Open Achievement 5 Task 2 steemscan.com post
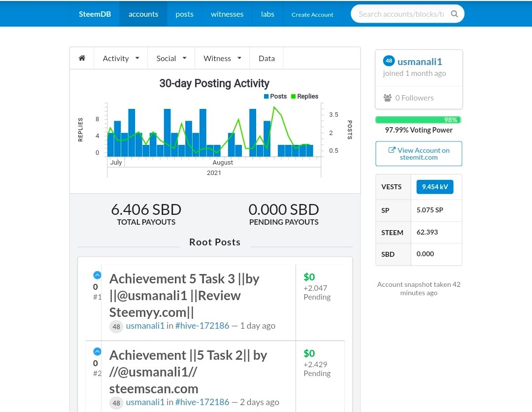Screen dimensions: 532x412 pyautogui.click(x=188, y=372)
